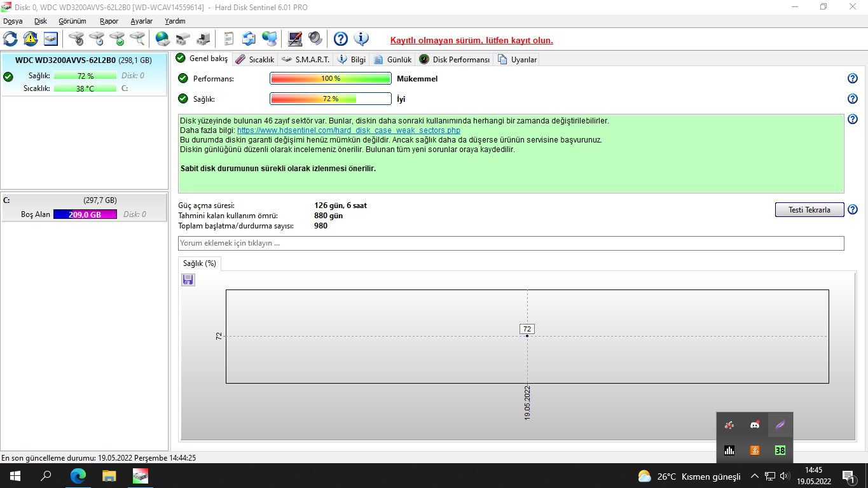This screenshot has width=868, height=488.
Task: Click the loudspeaker toolbar icon
Action: coord(315,39)
